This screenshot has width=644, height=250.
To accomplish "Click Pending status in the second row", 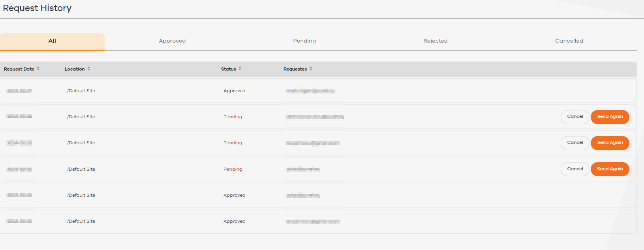I will [233, 117].
